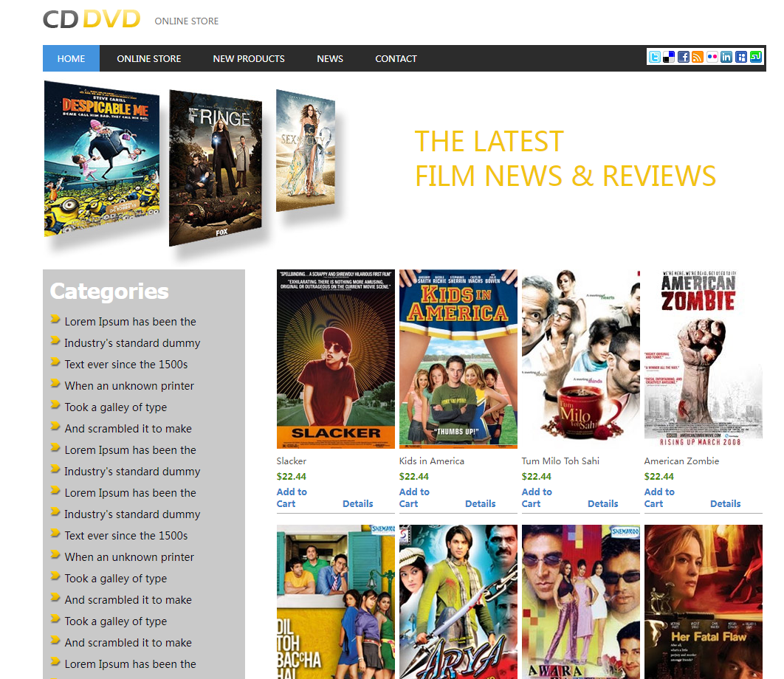This screenshot has height=679, width=784.
Task: Open the CONTACT menu item
Action: tap(396, 58)
